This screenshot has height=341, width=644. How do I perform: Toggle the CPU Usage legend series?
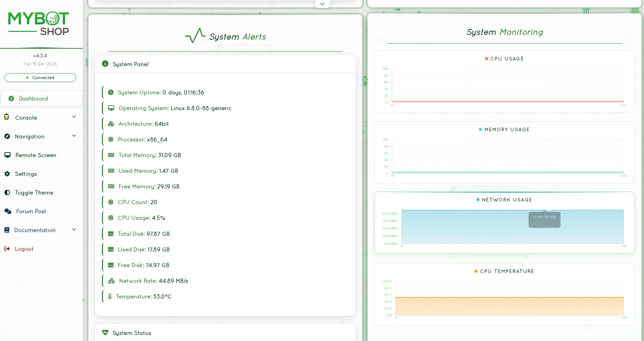(504, 59)
